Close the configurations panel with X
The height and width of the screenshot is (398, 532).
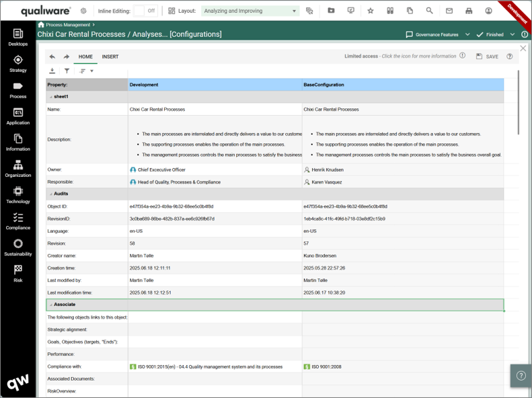(523, 48)
